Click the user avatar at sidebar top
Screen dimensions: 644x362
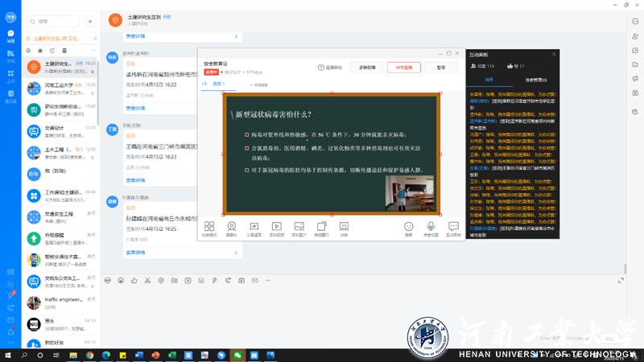click(10, 17)
